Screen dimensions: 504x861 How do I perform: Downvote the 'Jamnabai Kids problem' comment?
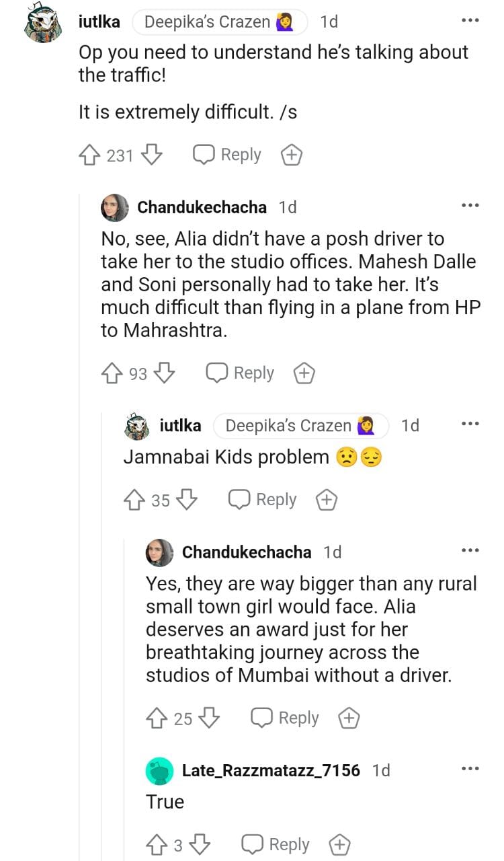click(x=187, y=500)
